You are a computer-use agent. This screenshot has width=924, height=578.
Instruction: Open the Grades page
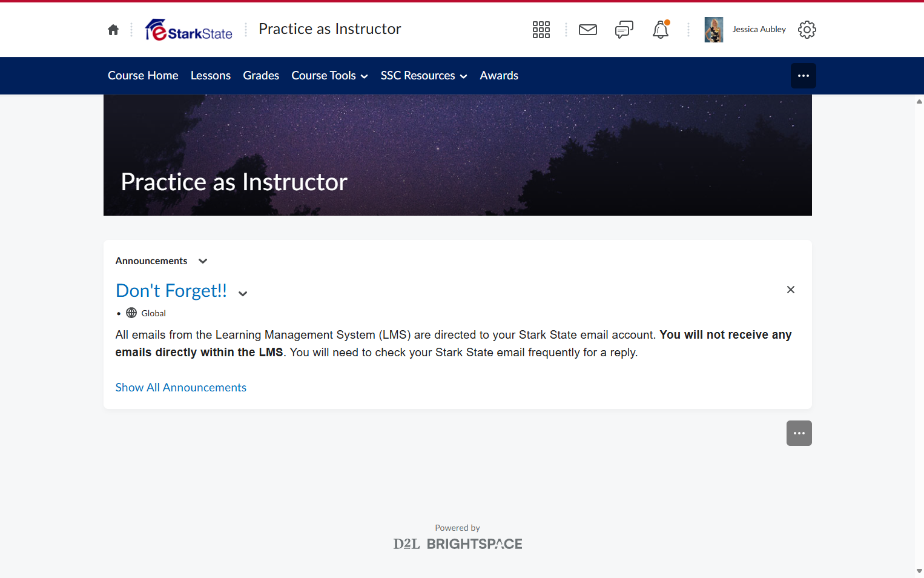[x=261, y=76]
